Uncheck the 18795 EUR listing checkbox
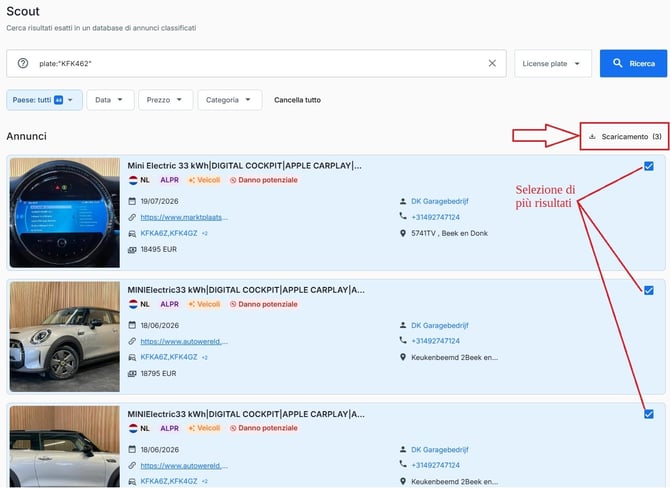This screenshot has width=670, height=489. coord(648,290)
